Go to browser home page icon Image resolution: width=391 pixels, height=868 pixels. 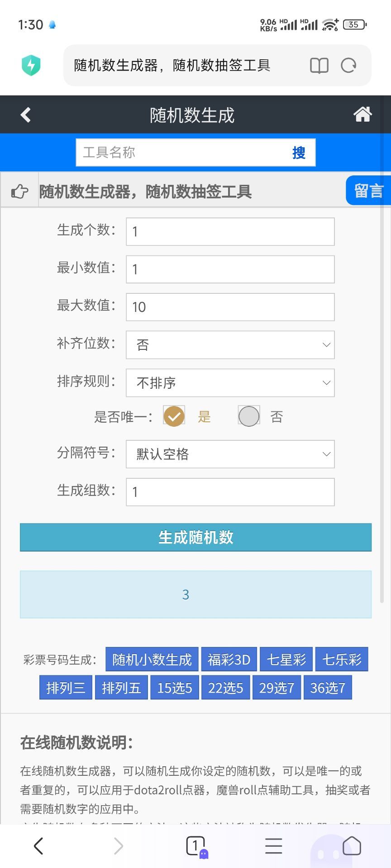pyautogui.click(x=352, y=845)
